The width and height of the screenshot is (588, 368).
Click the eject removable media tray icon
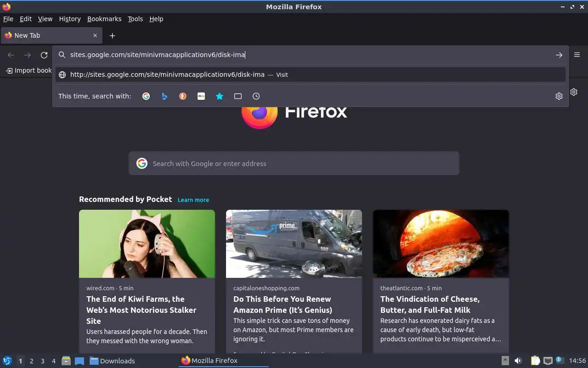tap(505, 361)
